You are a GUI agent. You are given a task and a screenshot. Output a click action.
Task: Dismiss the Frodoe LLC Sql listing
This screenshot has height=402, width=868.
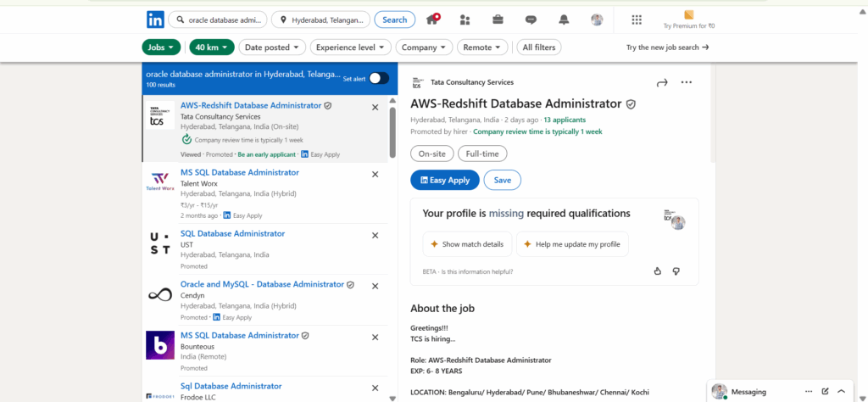(x=375, y=388)
